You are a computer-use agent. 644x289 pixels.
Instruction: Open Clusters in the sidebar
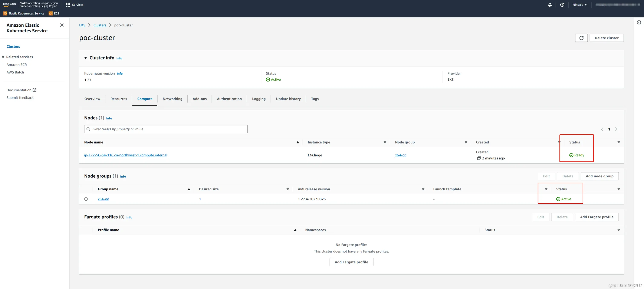[x=13, y=46]
